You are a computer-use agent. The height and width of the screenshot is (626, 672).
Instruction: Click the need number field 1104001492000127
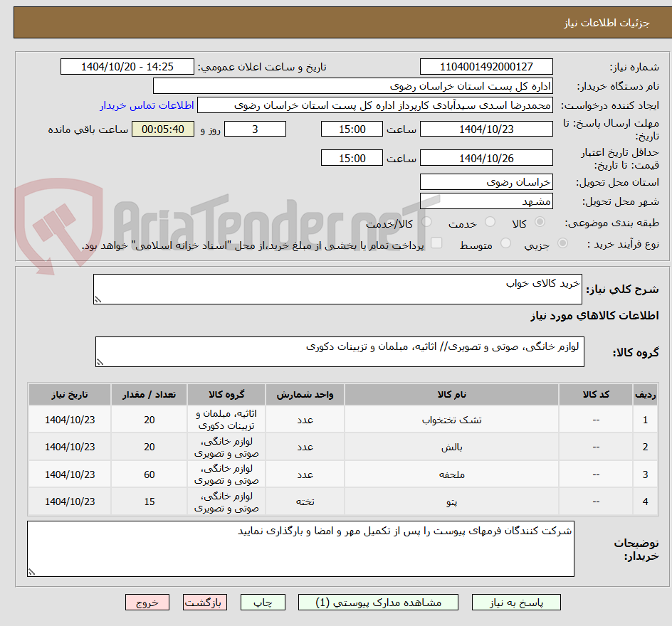pyautogui.click(x=486, y=67)
